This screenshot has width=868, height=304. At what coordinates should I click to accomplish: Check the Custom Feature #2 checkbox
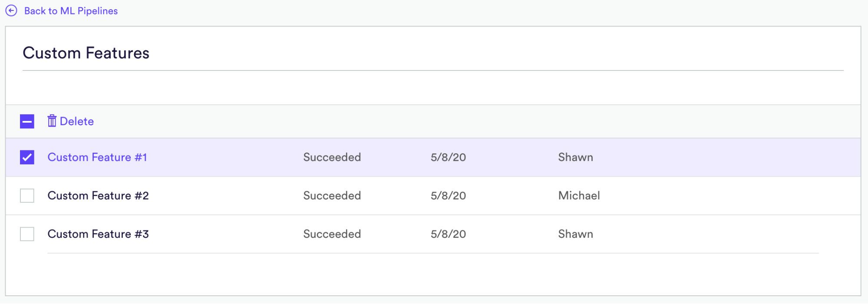coord(27,196)
